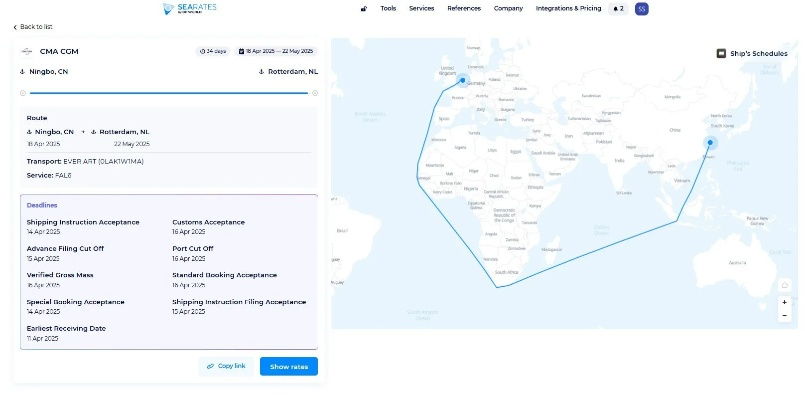Click the lock icon beside Tools
This screenshot has height=400, width=805.
(364, 9)
